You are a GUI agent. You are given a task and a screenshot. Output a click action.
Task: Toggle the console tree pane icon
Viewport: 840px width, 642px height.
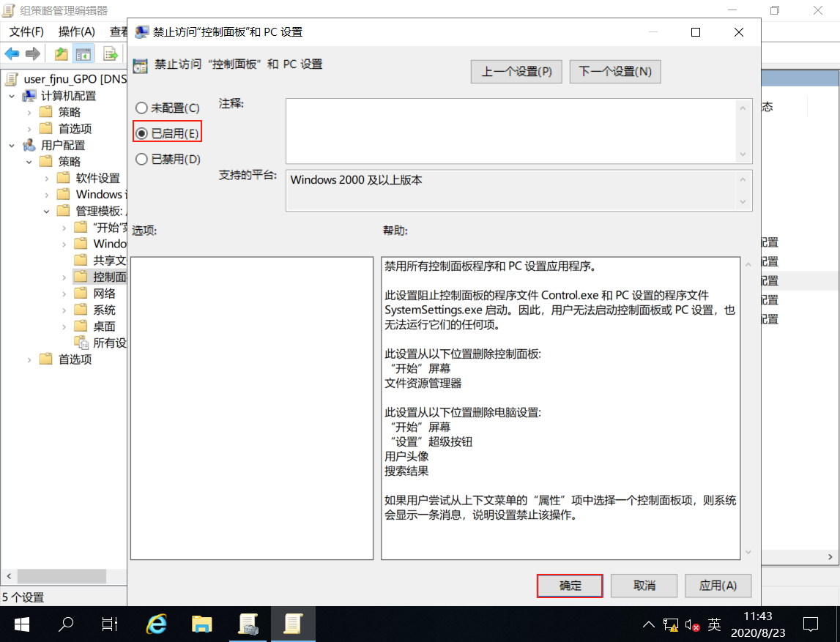pyautogui.click(x=83, y=53)
